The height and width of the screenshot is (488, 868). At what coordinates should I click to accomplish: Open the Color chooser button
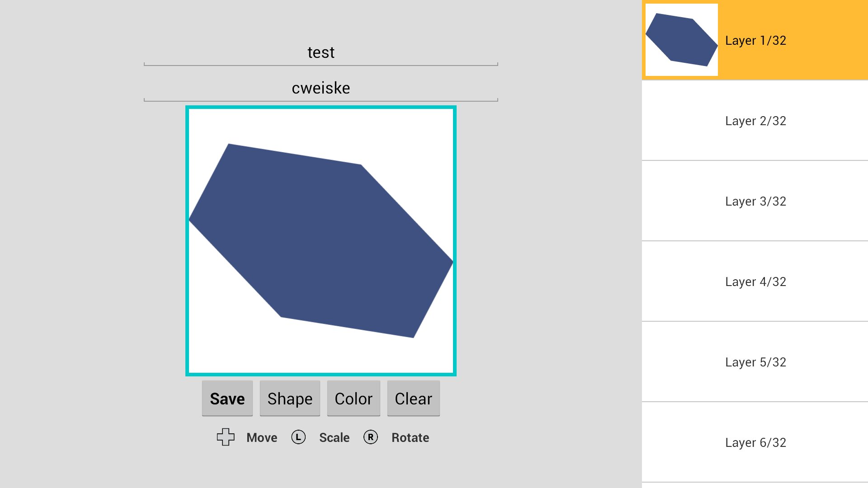tap(354, 399)
